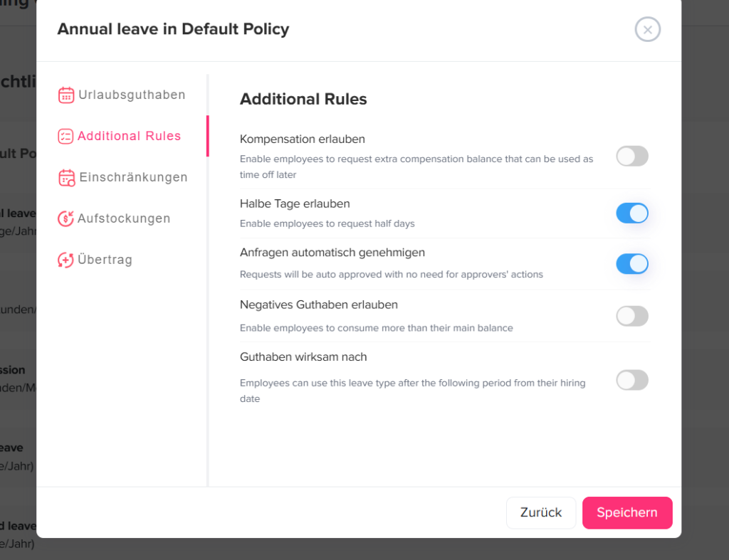Click the Zurück button

click(540, 512)
